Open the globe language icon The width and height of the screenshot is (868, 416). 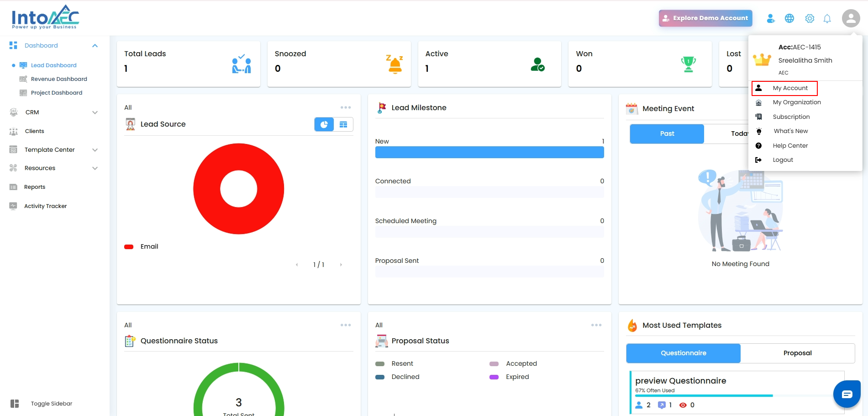789,18
